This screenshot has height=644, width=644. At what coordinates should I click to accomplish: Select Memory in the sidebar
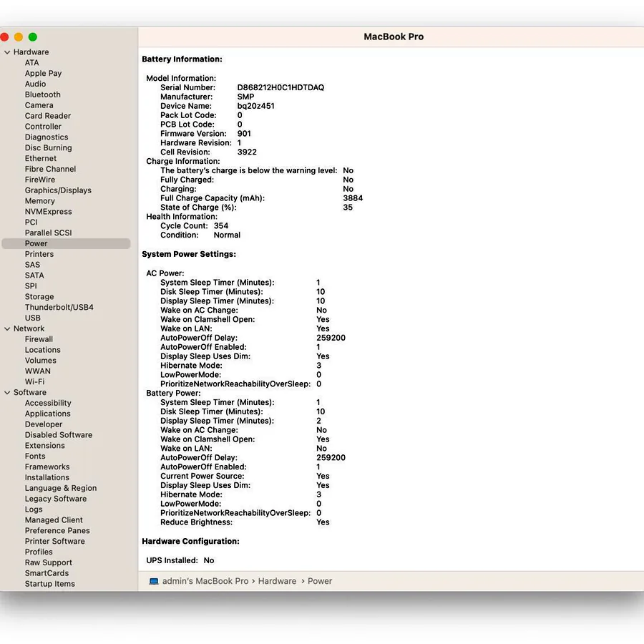point(40,201)
